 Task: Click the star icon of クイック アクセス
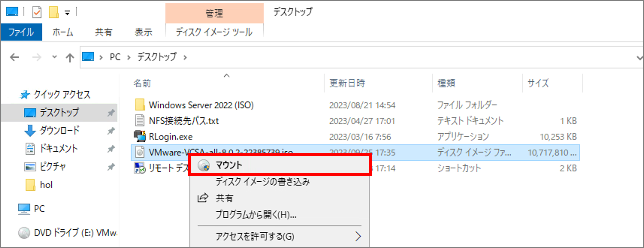[x=25, y=95]
